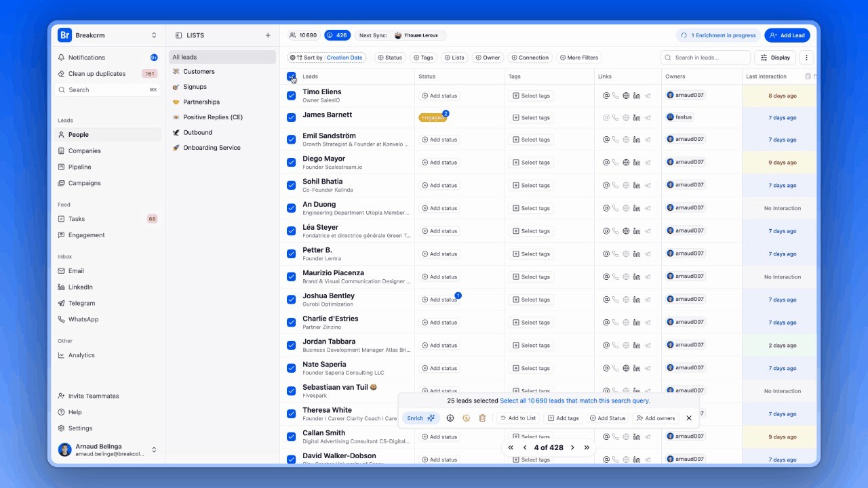Click the column icon beside Last interaction header

tap(808, 77)
